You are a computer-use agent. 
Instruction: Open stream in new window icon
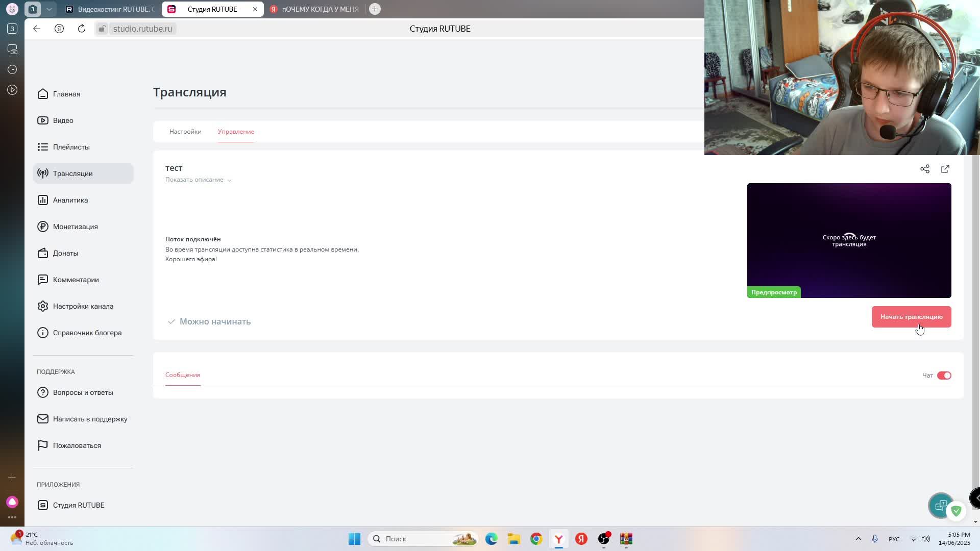945,169
